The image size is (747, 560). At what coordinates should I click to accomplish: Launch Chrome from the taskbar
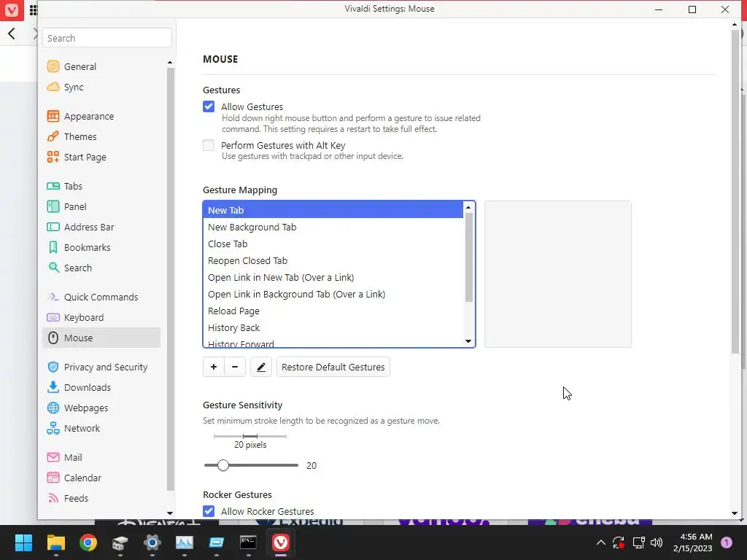coord(88,542)
